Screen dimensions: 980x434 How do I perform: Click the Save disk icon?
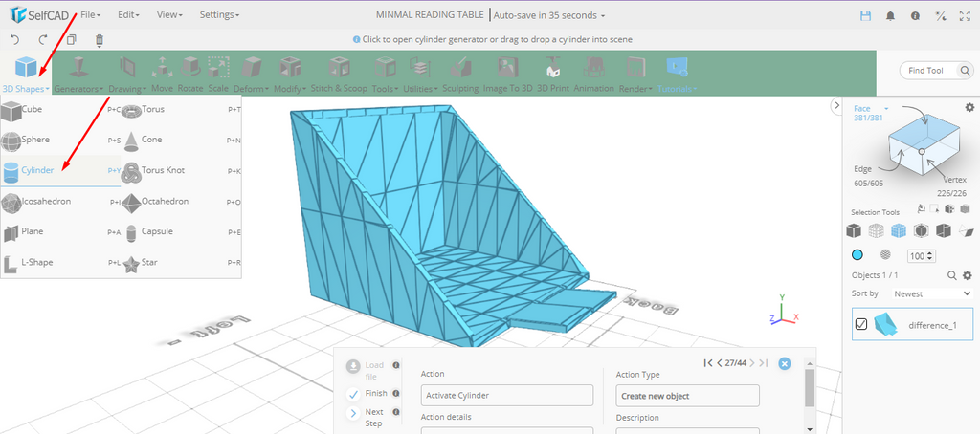click(x=865, y=15)
